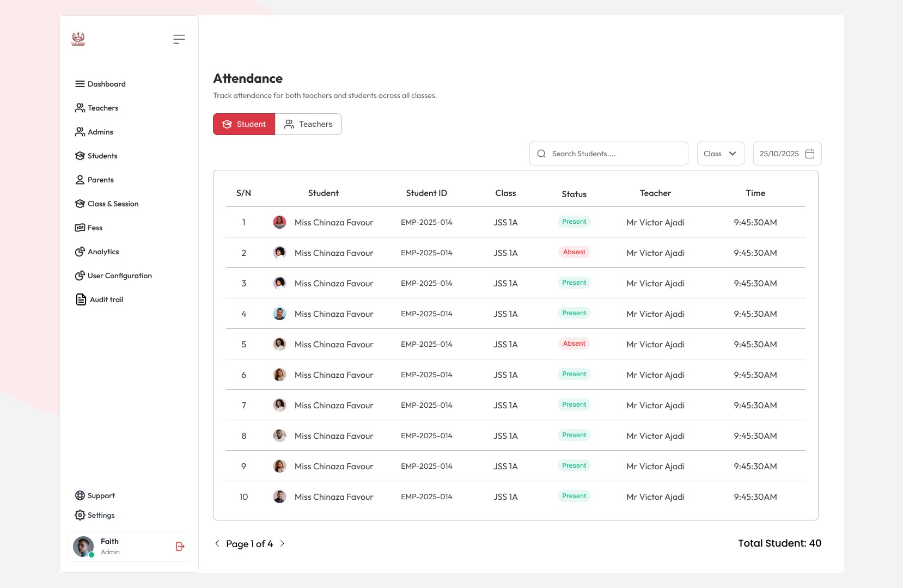Expand the Class filter dropdown

(x=721, y=154)
